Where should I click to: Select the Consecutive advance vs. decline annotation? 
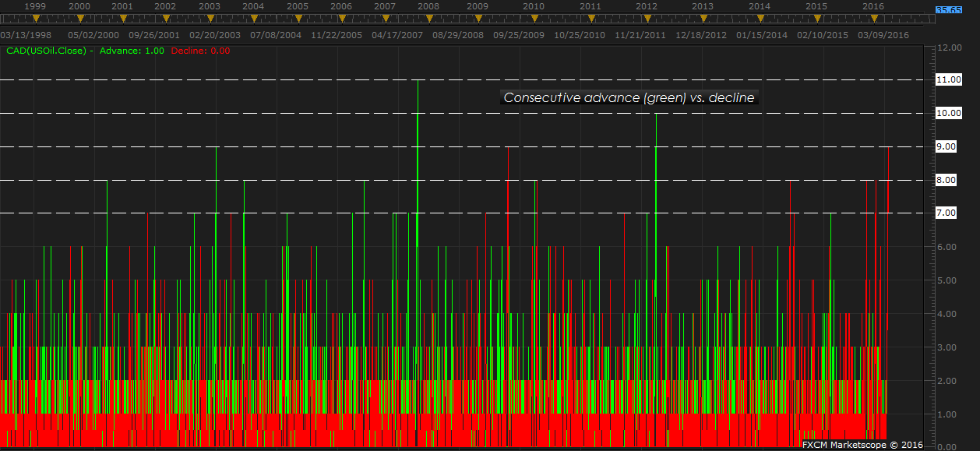click(629, 97)
